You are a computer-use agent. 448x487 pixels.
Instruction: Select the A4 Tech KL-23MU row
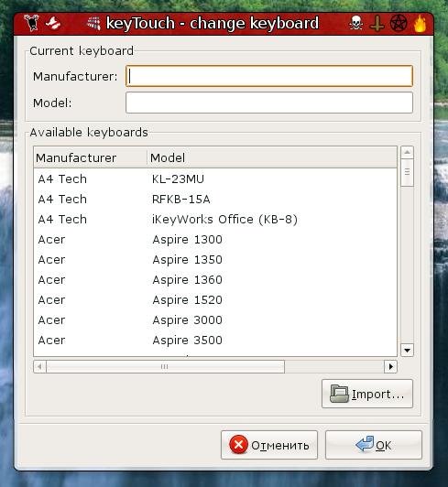pos(215,179)
